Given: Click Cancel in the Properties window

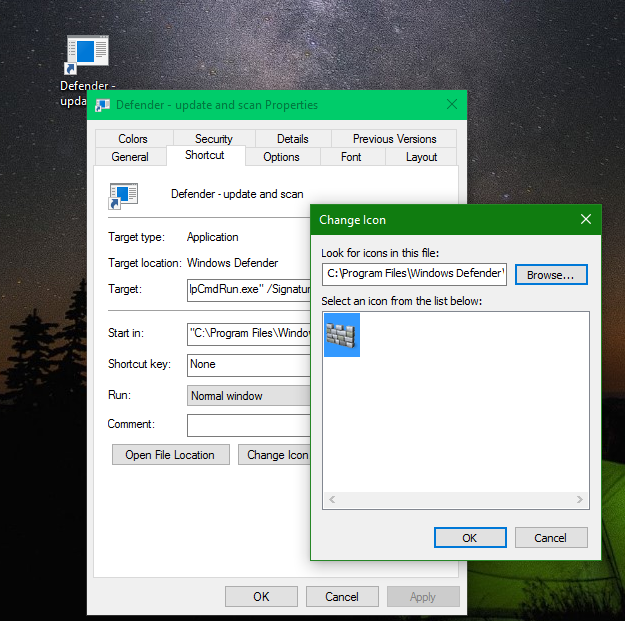Looking at the screenshot, I should click(342, 597).
